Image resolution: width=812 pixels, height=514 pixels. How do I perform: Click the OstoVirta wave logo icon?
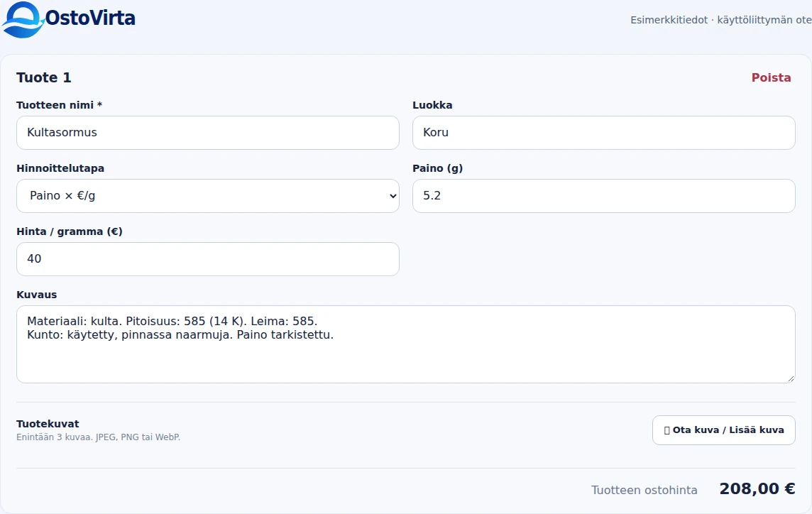click(22, 20)
